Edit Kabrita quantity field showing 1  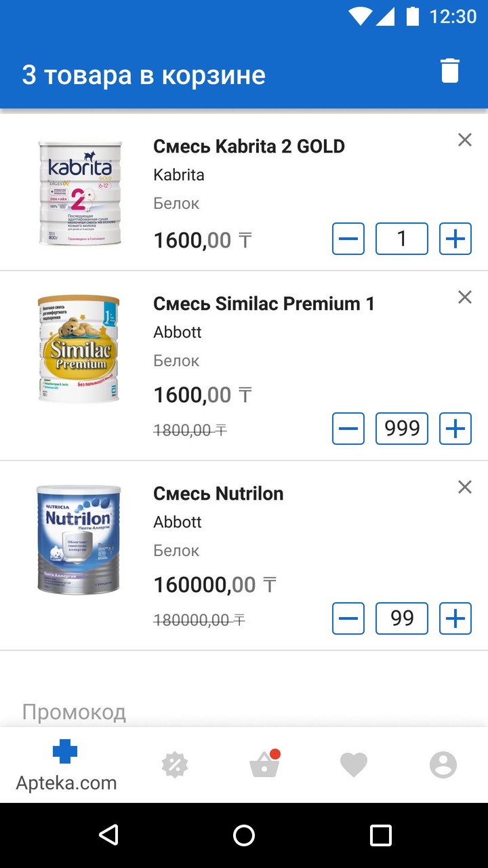coord(402,239)
